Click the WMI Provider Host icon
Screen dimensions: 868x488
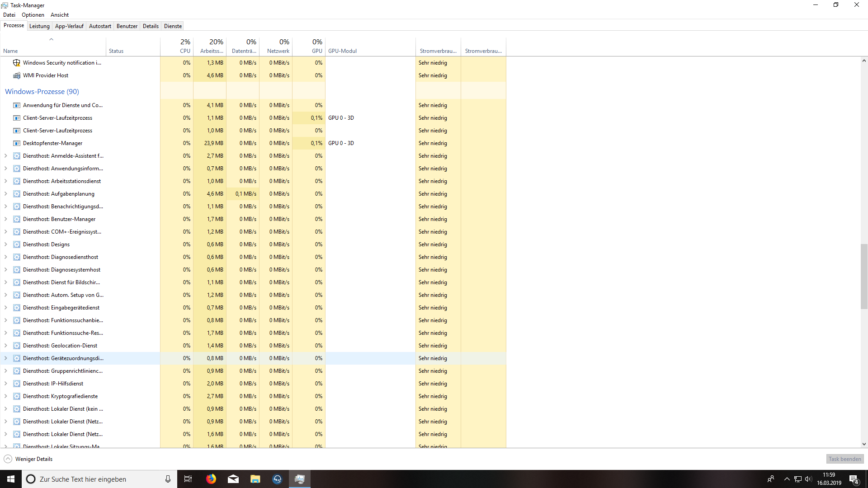(17, 75)
